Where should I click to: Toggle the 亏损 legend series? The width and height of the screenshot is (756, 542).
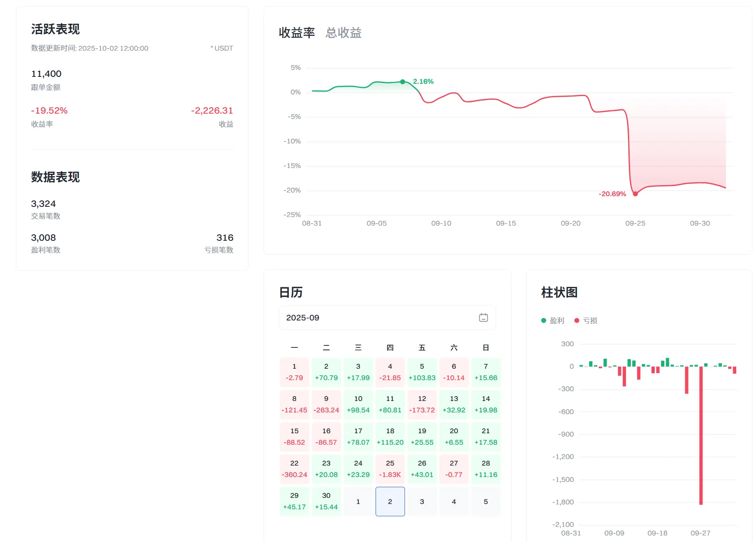pos(586,320)
